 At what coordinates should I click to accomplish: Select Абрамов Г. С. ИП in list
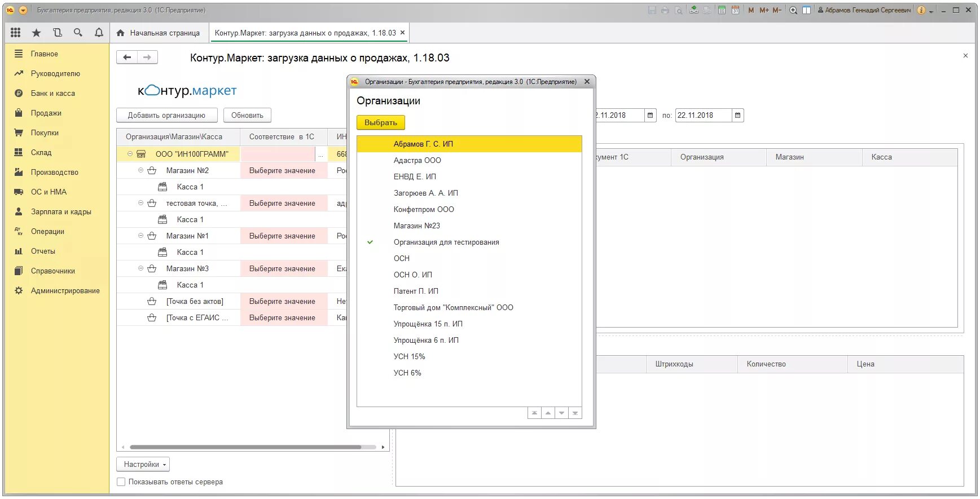469,144
